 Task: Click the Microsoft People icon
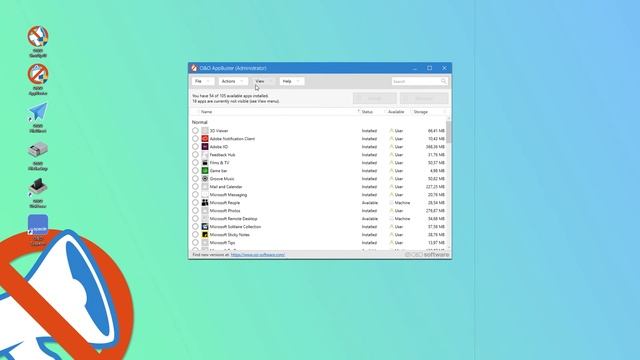tap(205, 202)
